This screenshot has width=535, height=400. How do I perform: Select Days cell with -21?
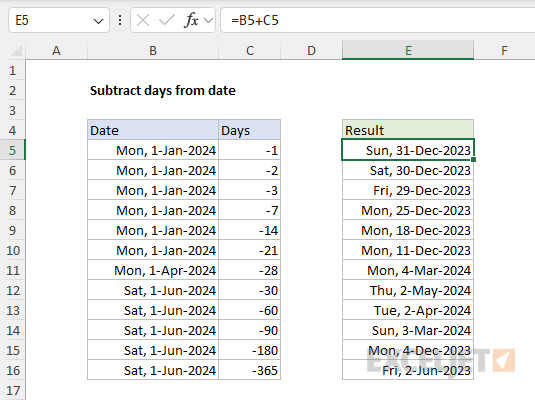[x=250, y=250]
